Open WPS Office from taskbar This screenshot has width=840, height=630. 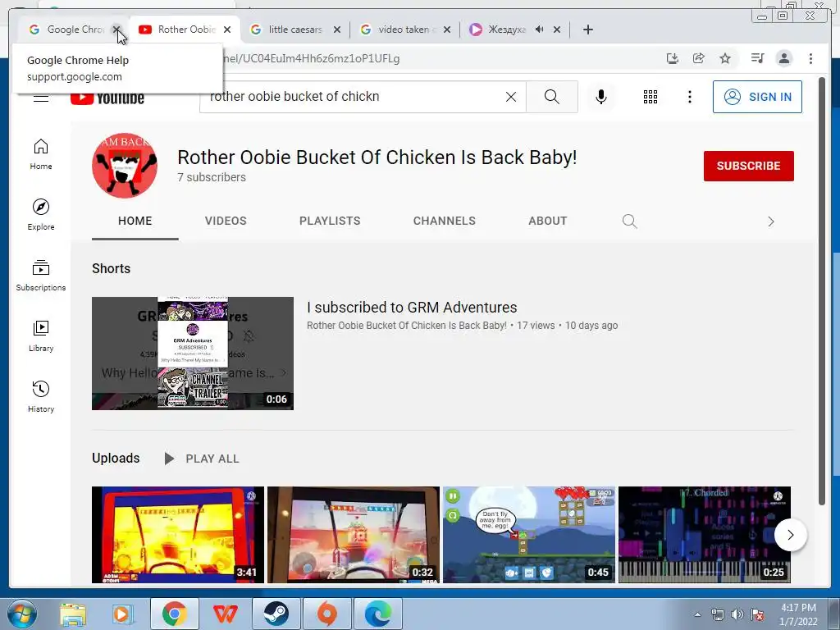click(225, 614)
